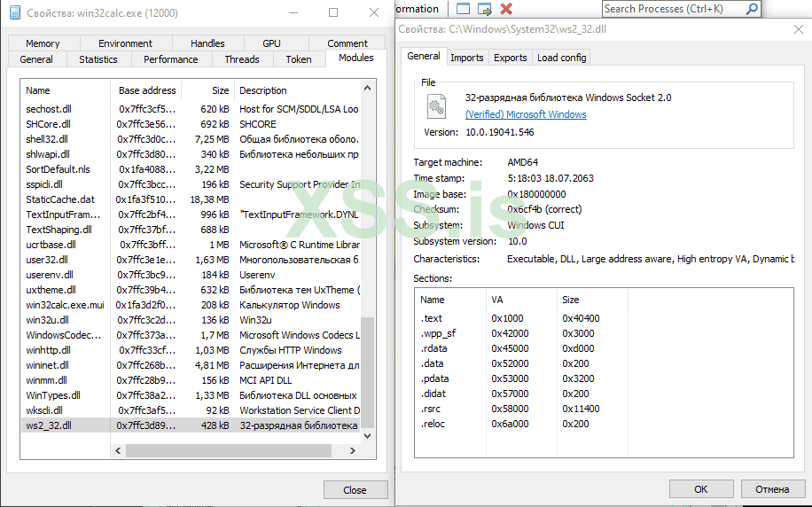The width and height of the screenshot is (812, 507).
Task: Switch to the Handles tab
Action: pyautogui.click(x=207, y=43)
